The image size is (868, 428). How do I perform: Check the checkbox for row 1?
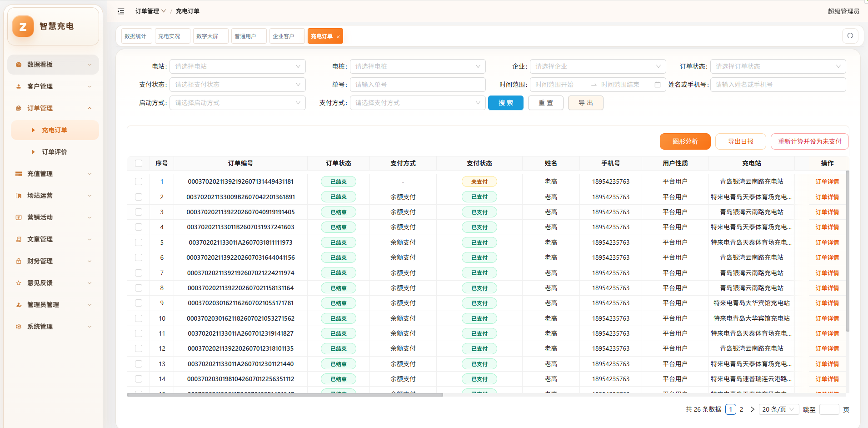point(139,181)
